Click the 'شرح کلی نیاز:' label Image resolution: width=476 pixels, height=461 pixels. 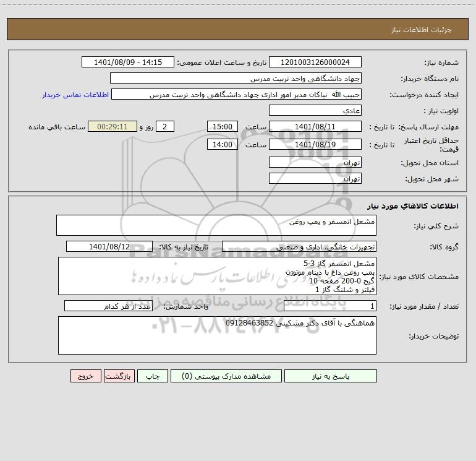(436, 226)
